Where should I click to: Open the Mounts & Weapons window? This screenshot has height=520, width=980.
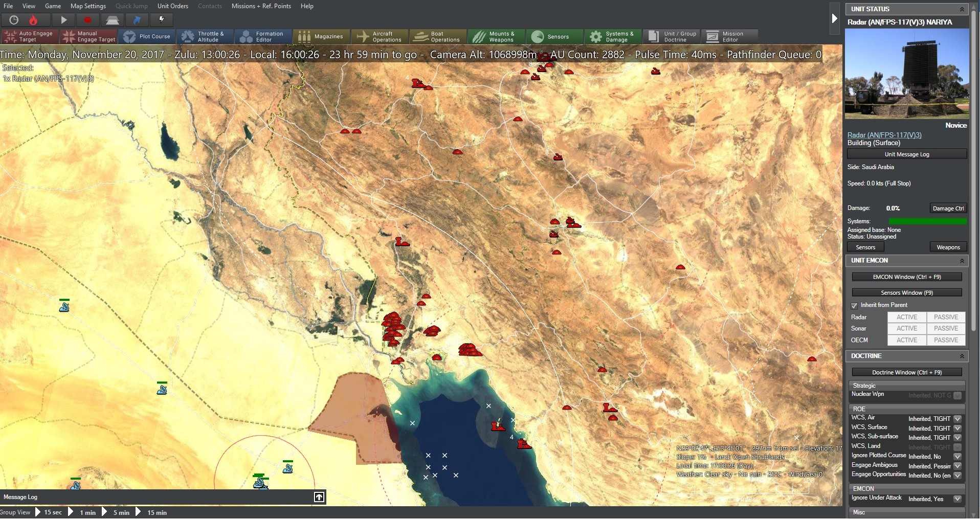495,36
